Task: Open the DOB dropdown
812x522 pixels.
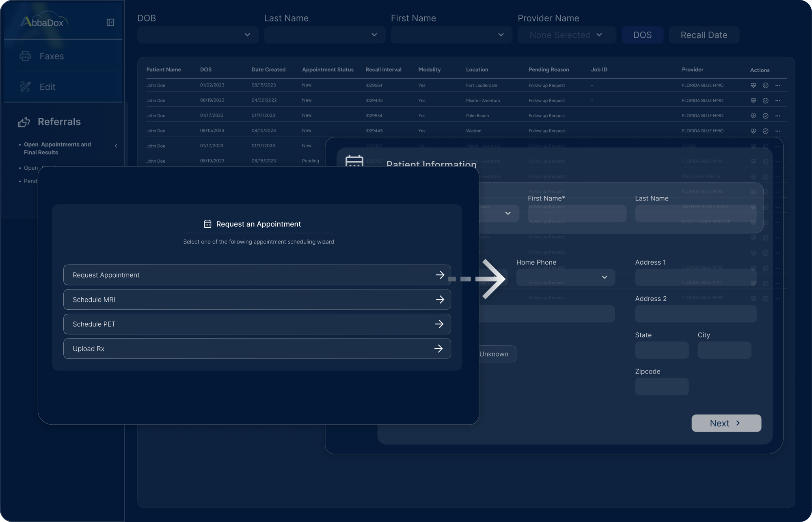Action: [x=198, y=35]
